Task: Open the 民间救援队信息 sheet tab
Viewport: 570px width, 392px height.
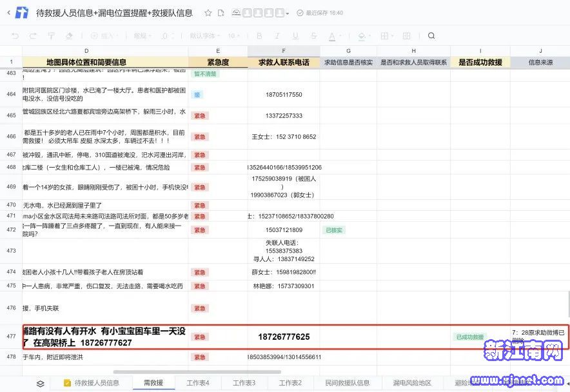Action: click(x=347, y=383)
